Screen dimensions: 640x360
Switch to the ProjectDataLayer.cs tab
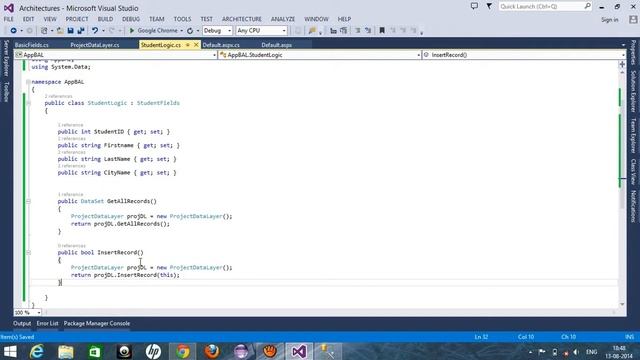coord(95,45)
